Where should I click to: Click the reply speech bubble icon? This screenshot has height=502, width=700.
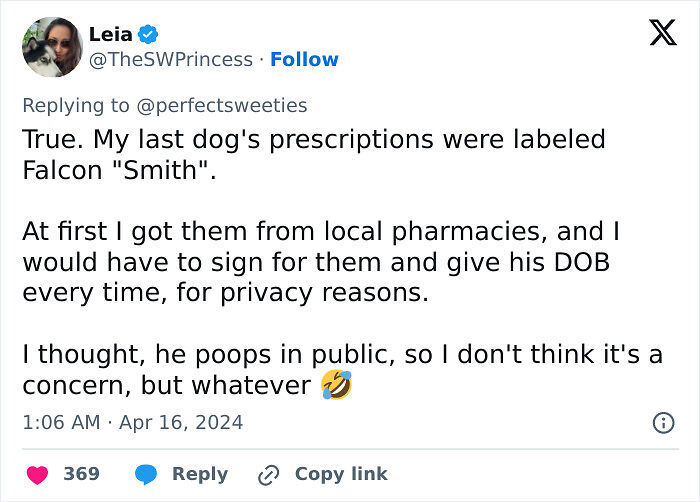(146, 474)
